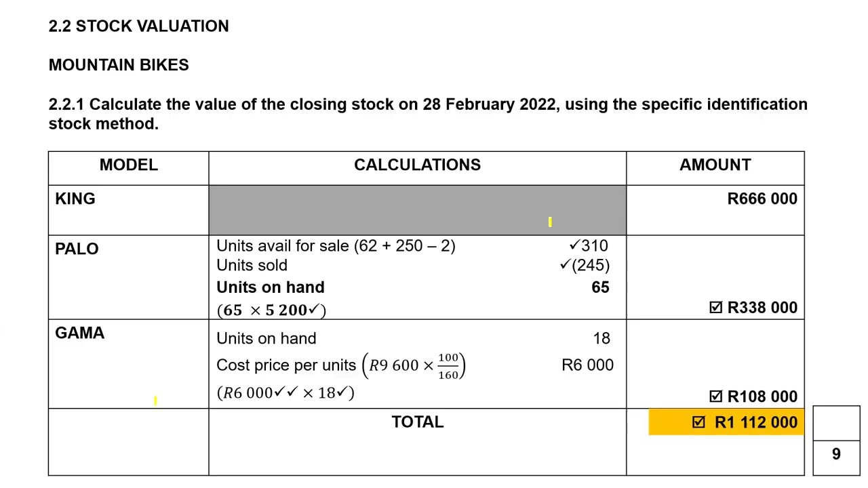Screen dimensions: 868x488
Task: Select the MODEL column header
Action: point(128,165)
